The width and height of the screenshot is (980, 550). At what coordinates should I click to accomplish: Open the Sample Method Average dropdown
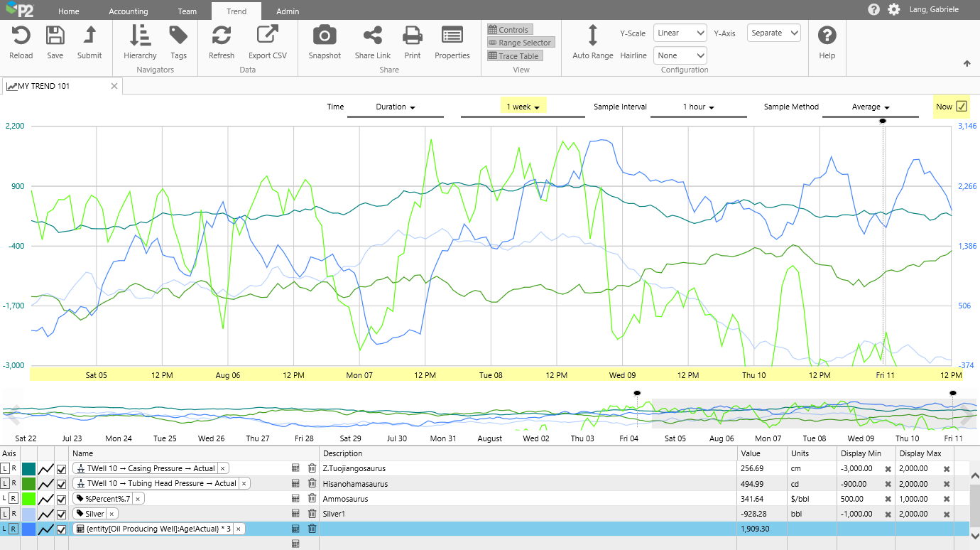[x=870, y=107]
